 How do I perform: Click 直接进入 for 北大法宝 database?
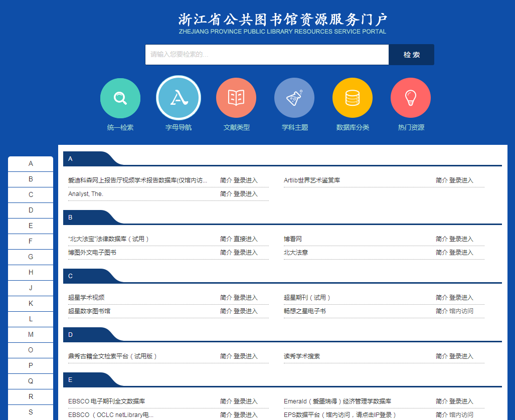[246, 239]
